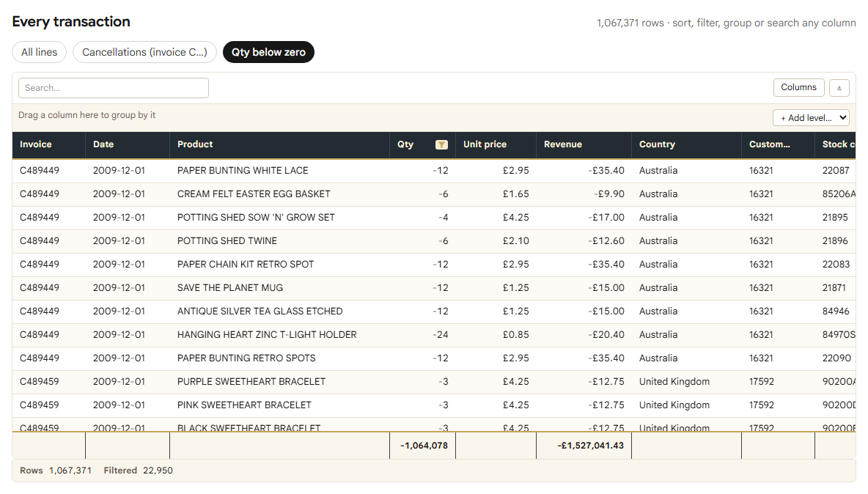Select POTTING SHED SOW 'N' GROW SET
Image resolution: width=868 pixels, height=494 pixels.
pos(279,218)
